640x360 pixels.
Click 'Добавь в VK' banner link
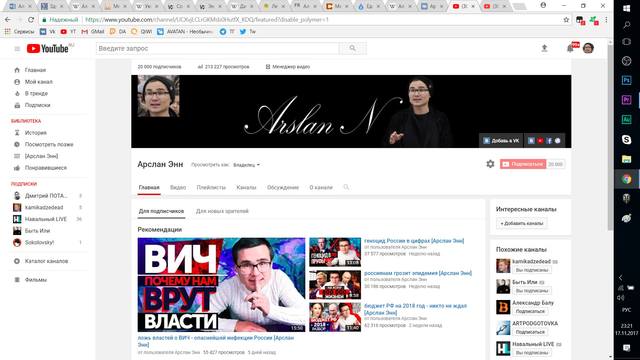pyautogui.click(x=501, y=140)
